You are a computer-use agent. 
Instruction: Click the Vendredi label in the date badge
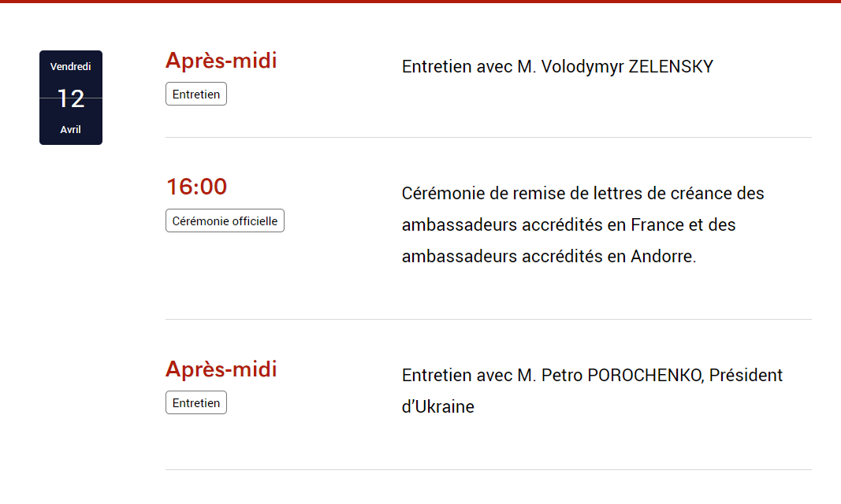[x=70, y=67]
